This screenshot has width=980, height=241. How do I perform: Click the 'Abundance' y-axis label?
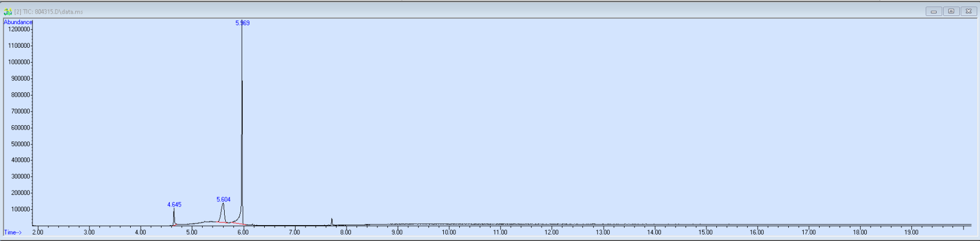tap(18, 23)
